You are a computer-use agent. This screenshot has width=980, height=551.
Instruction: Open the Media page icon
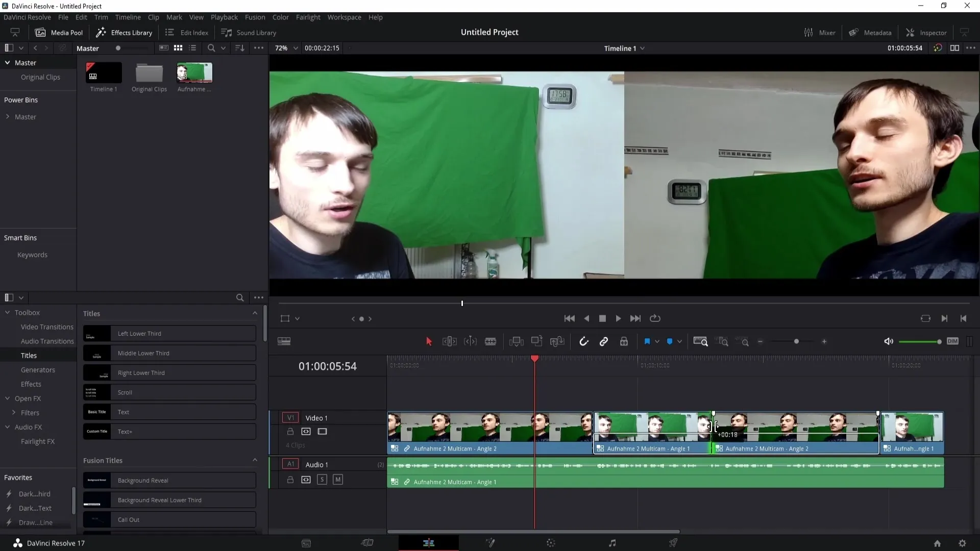[306, 543]
